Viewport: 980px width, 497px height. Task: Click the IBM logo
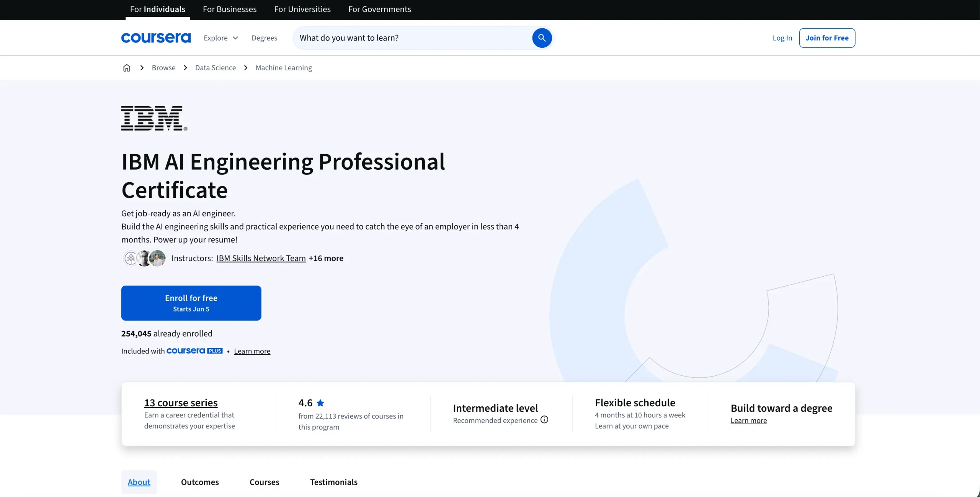pyautogui.click(x=154, y=118)
